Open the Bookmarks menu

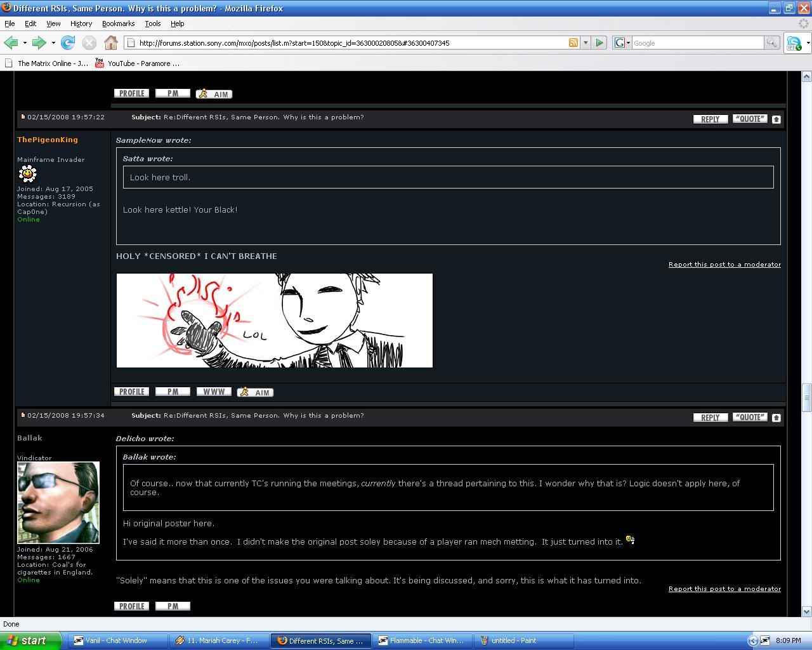coord(118,23)
